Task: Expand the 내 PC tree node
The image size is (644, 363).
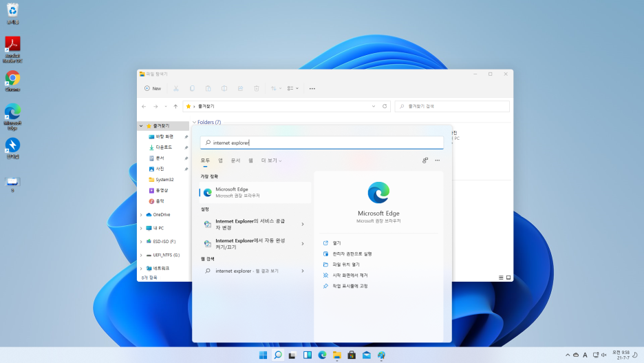Action: (141, 228)
